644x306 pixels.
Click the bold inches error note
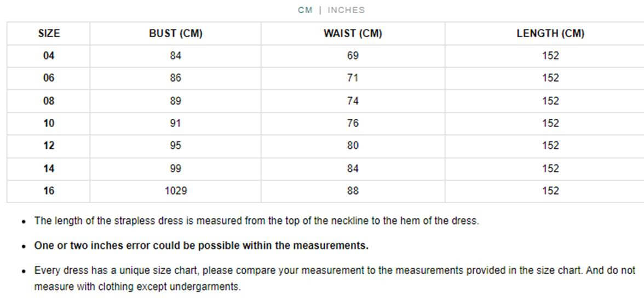[201, 246]
